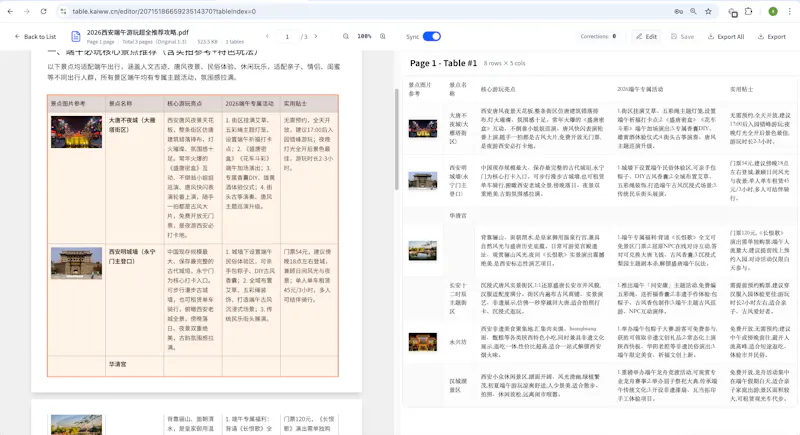Reload the current page
Viewport: 800px width, 435px height.
coord(43,11)
